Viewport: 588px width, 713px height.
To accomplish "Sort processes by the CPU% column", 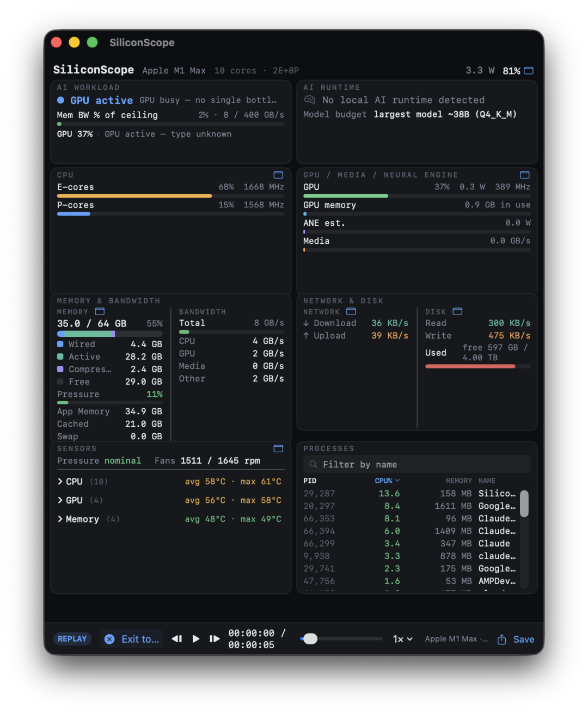I will (387, 481).
